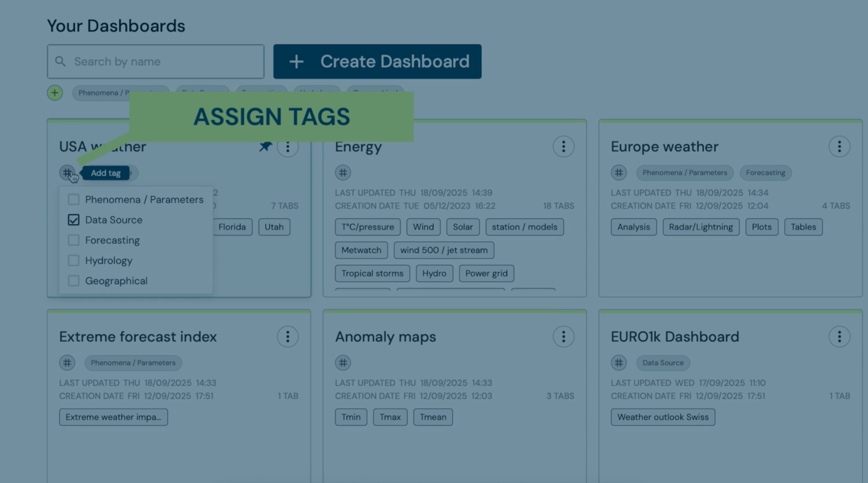Image resolution: width=868 pixels, height=483 pixels.
Task: Uncheck the Data Source checkbox
Action: (x=74, y=220)
